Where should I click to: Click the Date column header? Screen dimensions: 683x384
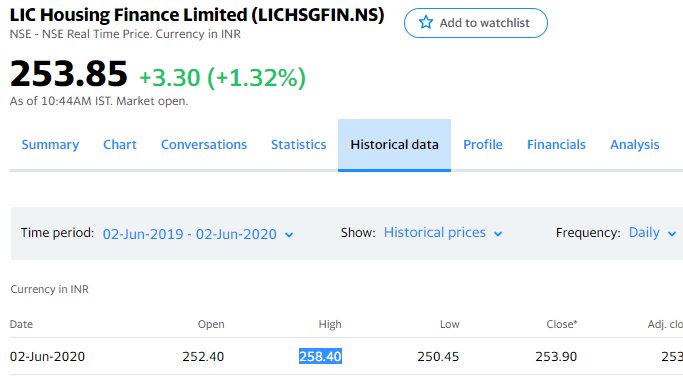coord(21,324)
